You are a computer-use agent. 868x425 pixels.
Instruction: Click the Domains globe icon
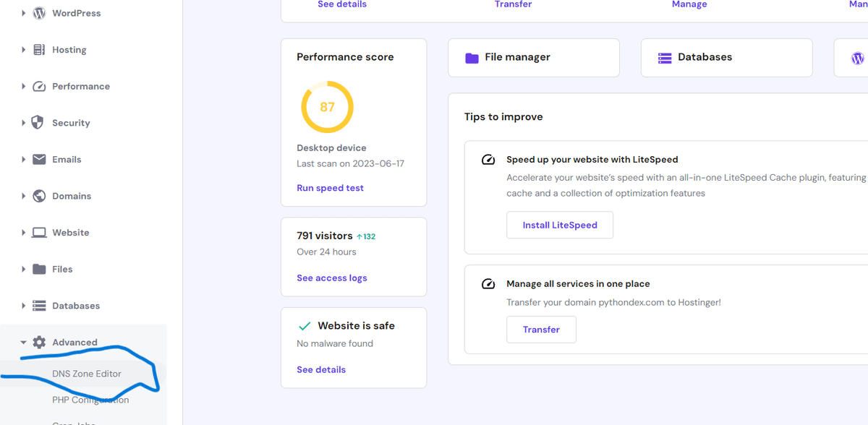39,196
